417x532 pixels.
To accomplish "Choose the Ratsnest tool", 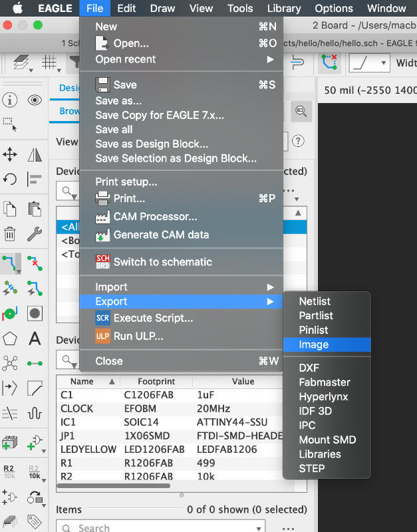I will coord(10,363).
